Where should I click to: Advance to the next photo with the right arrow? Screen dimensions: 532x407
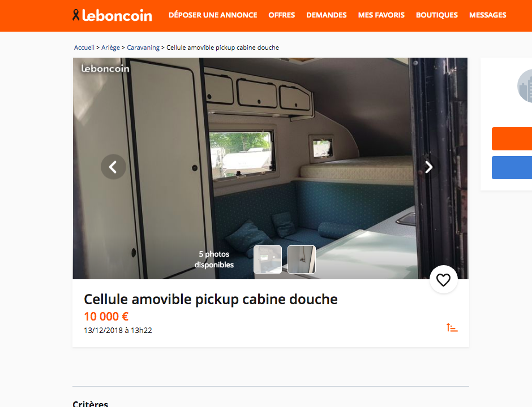(428, 167)
